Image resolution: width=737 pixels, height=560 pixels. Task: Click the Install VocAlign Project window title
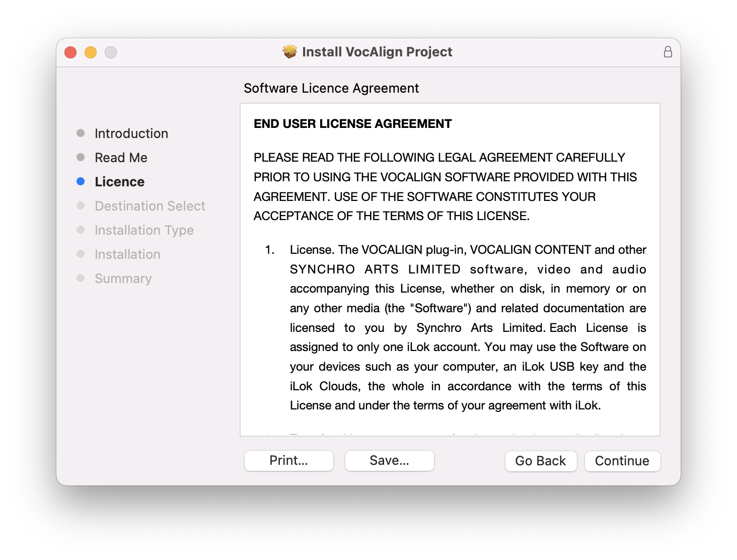[x=377, y=52]
